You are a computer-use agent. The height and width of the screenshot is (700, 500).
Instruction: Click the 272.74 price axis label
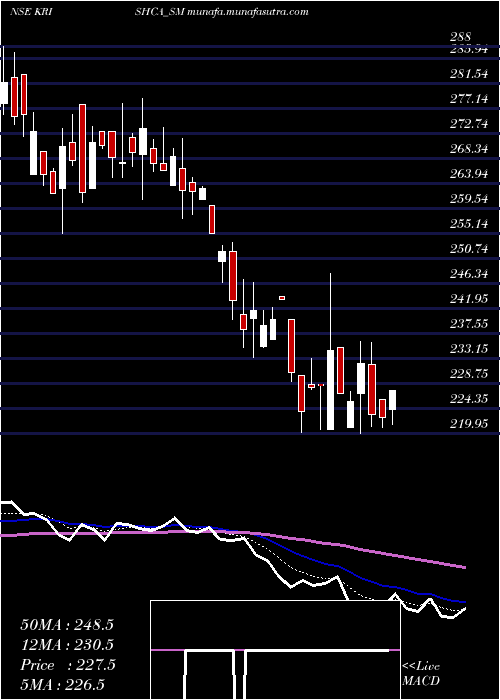[469, 124]
